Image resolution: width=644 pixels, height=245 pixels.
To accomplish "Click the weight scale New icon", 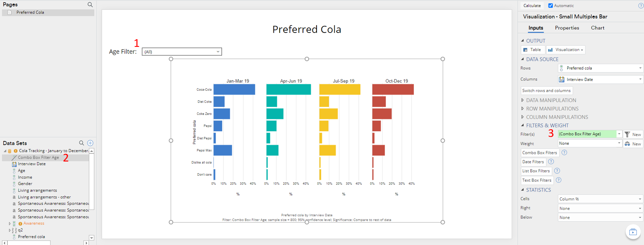I will tap(627, 144).
